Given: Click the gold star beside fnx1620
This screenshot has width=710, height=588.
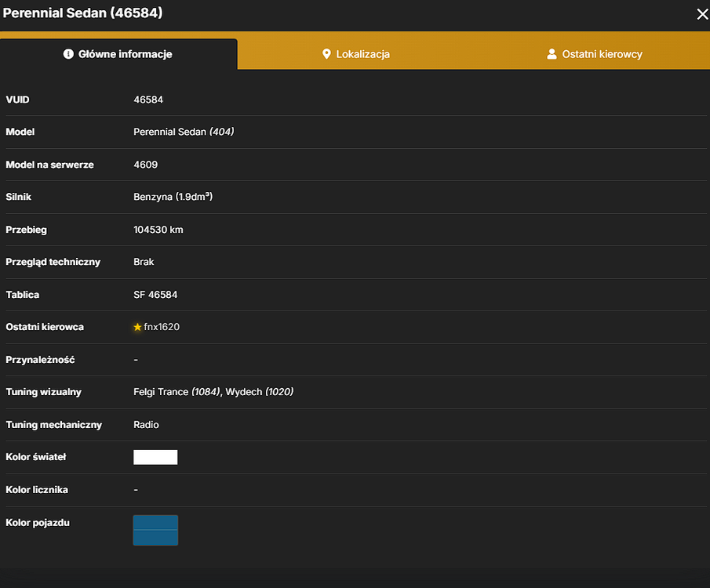Looking at the screenshot, I should point(137,327).
